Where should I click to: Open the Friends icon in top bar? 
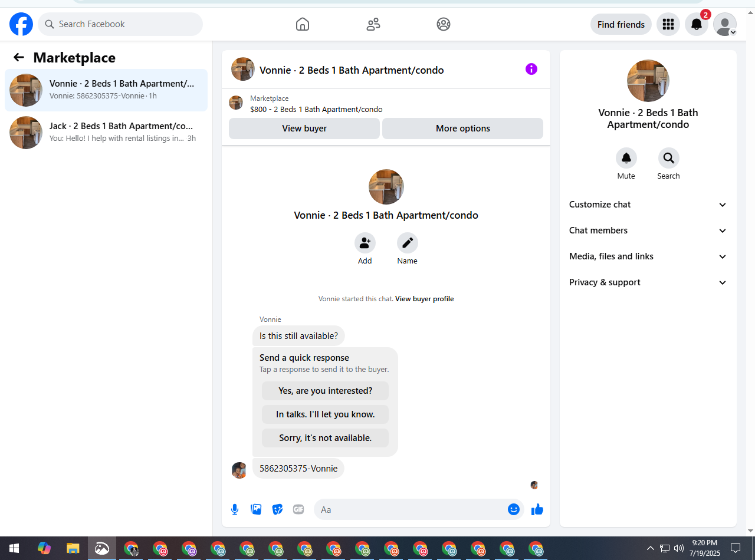[373, 24]
